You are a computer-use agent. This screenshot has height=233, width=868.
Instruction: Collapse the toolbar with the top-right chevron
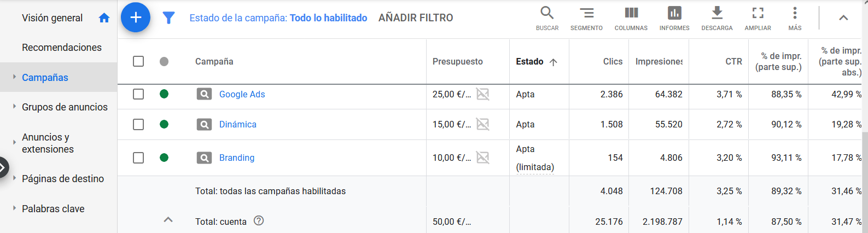coord(843,18)
